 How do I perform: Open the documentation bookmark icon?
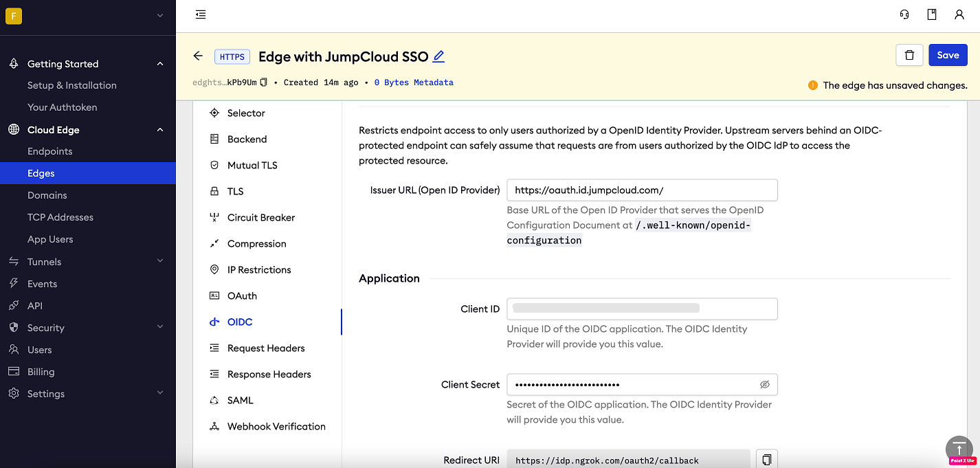click(931, 14)
